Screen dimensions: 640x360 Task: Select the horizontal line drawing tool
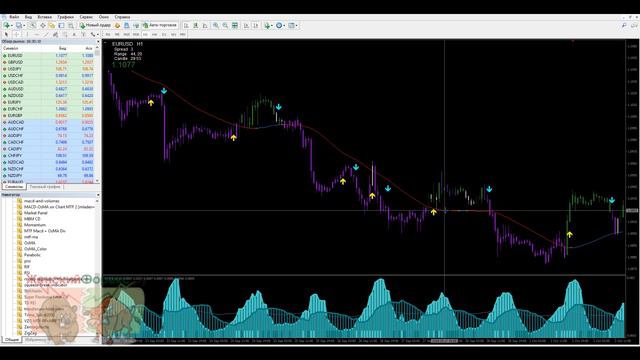[x=36, y=34]
